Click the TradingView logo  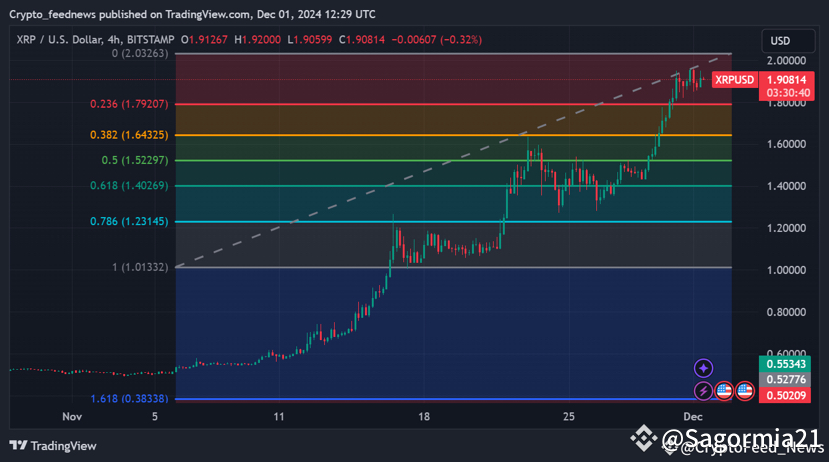point(53,446)
